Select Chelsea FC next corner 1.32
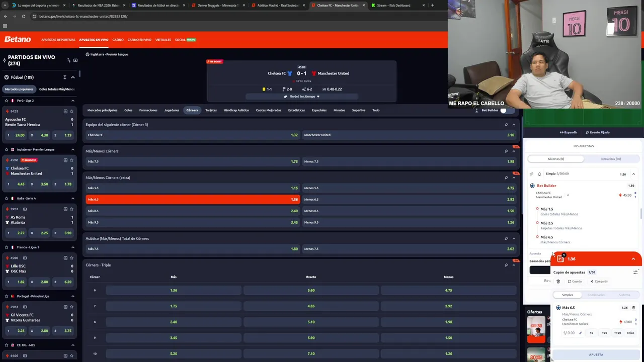This screenshot has height=362, width=644. (x=193, y=135)
